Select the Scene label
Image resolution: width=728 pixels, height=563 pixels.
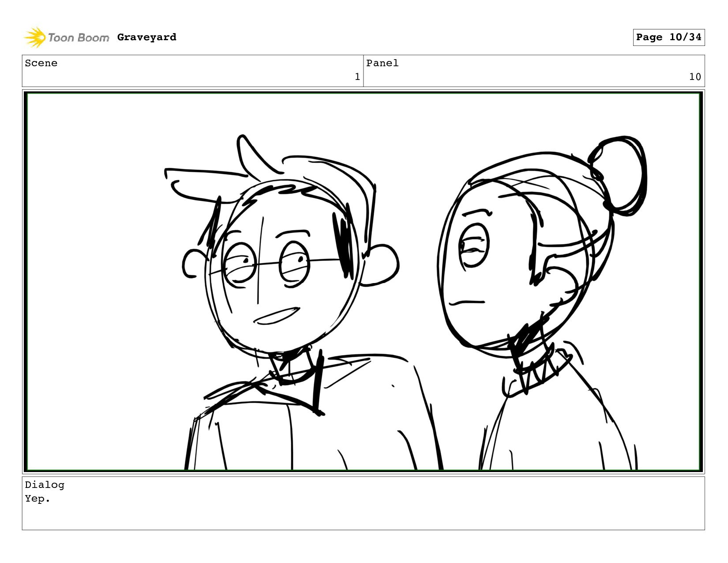(41, 63)
